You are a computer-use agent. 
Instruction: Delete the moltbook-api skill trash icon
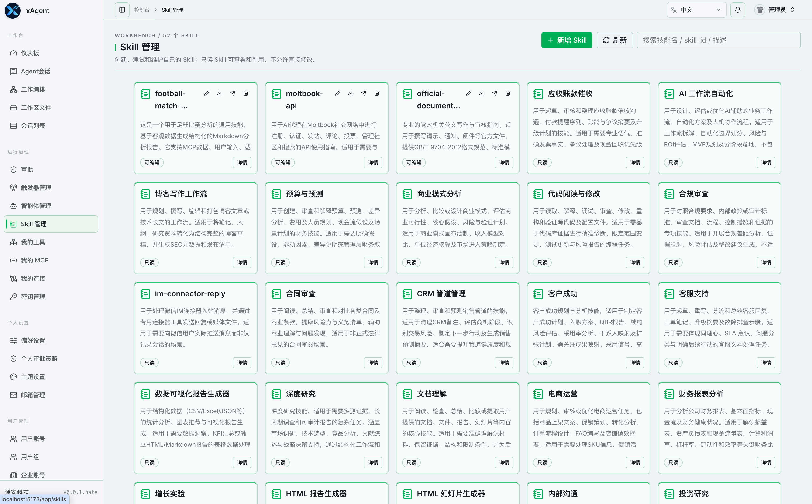tap(377, 93)
